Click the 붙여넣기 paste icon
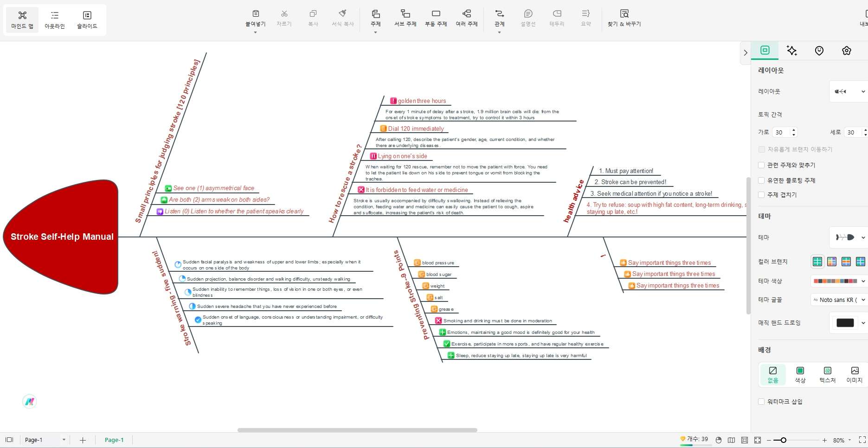868x448 pixels. [x=256, y=14]
